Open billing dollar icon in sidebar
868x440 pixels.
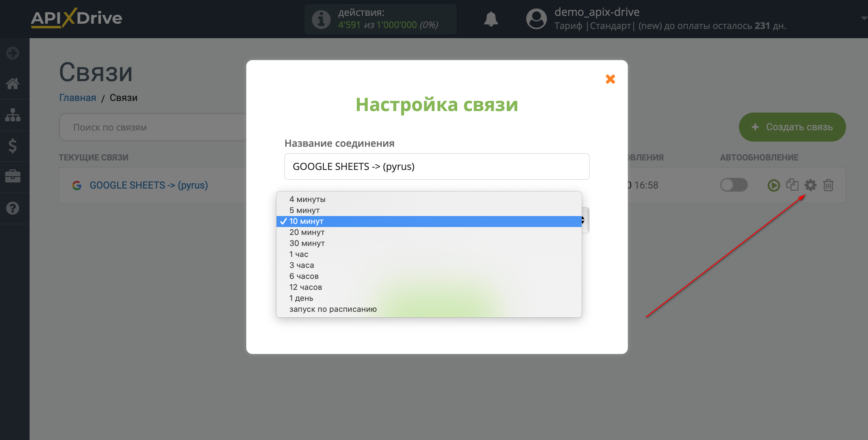click(13, 146)
